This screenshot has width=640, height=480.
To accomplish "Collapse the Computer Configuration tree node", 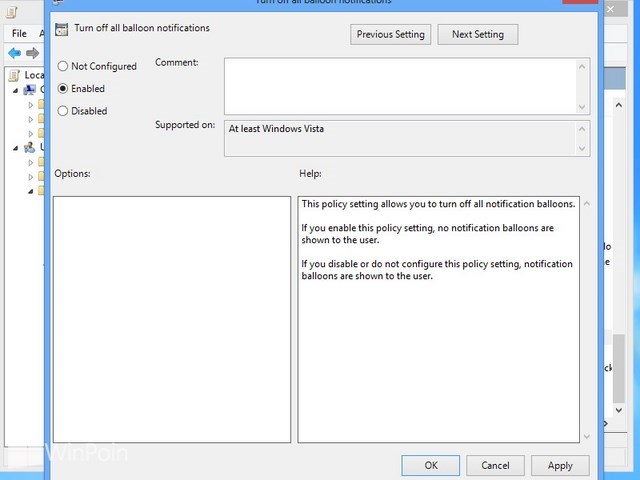I will pos(16,91).
